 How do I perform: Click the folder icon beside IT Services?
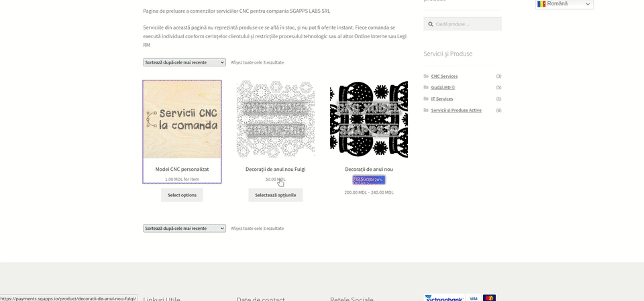click(x=426, y=99)
